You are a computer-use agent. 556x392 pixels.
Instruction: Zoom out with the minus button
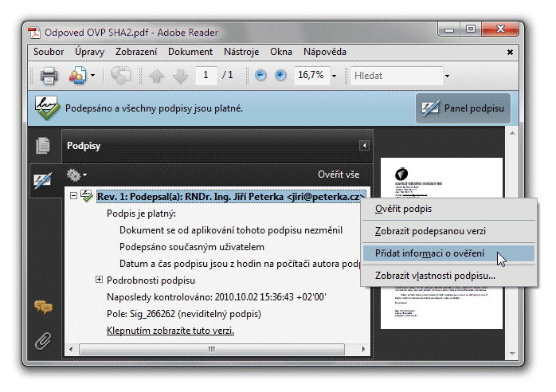[260, 75]
